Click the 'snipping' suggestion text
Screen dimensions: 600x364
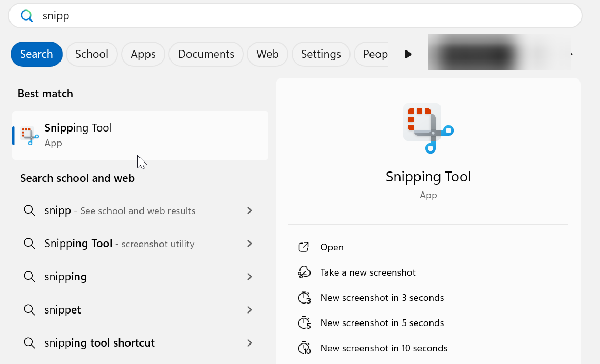pyautogui.click(x=65, y=277)
